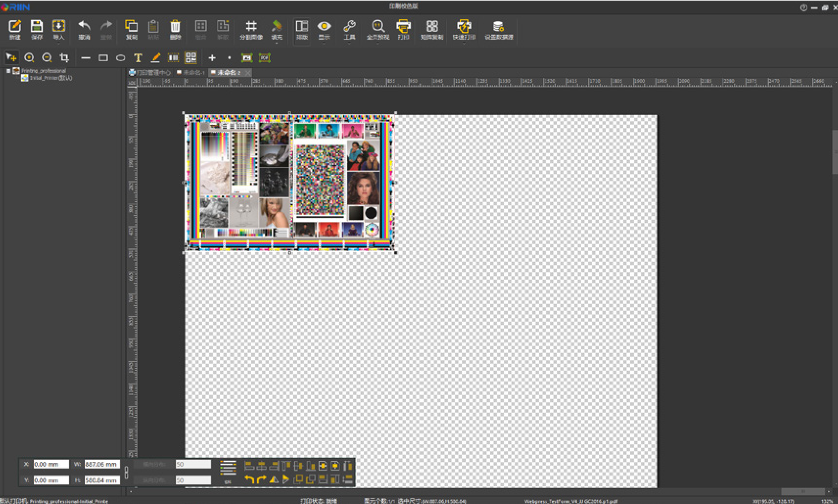
Task: Click the H height input field
Action: click(102, 480)
